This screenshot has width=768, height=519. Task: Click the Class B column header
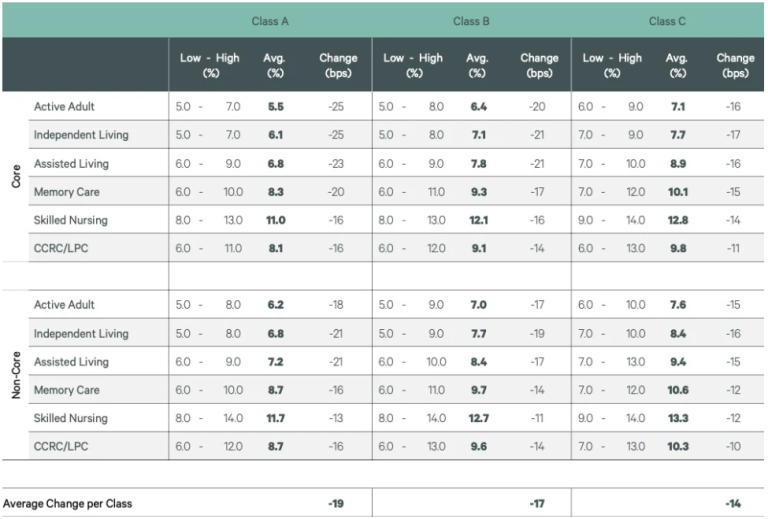coord(470,21)
